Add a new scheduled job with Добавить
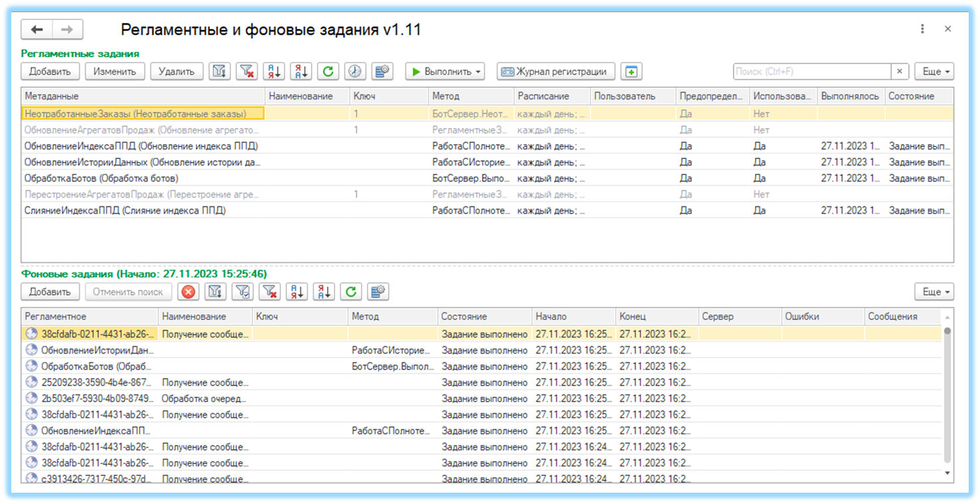The height and width of the screenshot is (504, 980). point(50,71)
